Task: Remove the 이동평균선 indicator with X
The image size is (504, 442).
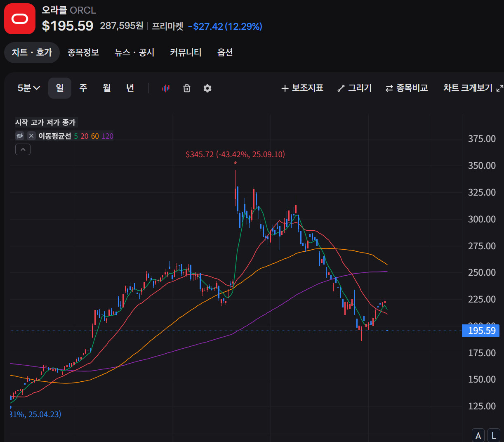Action: point(31,136)
